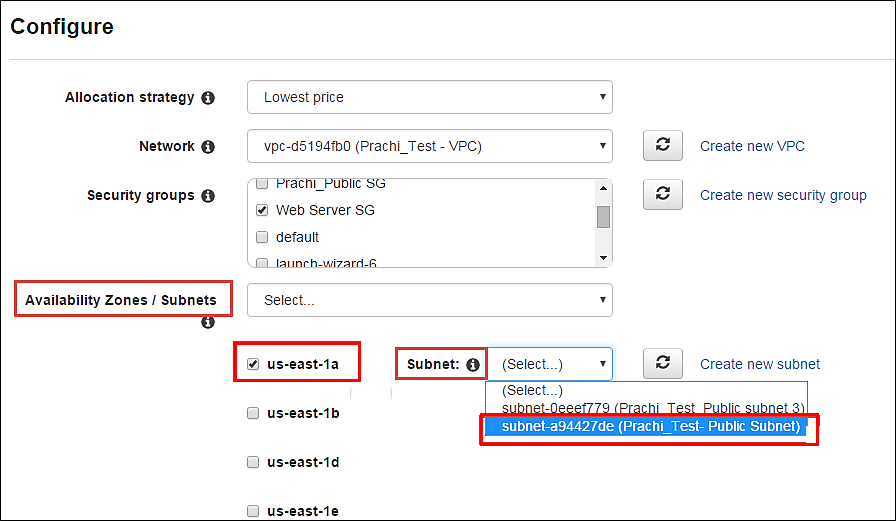This screenshot has height=521, width=896.
Task: Click info icon next to Network label
Action: [208, 147]
